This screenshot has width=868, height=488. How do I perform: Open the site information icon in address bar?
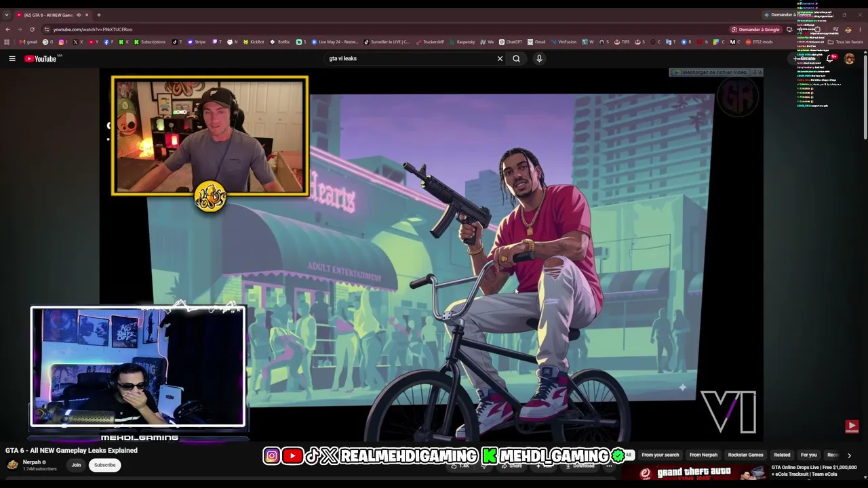click(47, 30)
